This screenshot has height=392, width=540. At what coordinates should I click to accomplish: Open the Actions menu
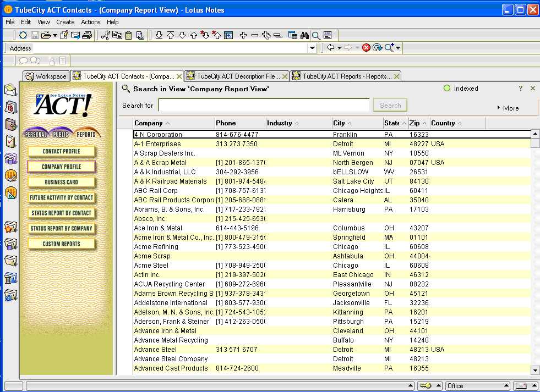pyautogui.click(x=91, y=22)
